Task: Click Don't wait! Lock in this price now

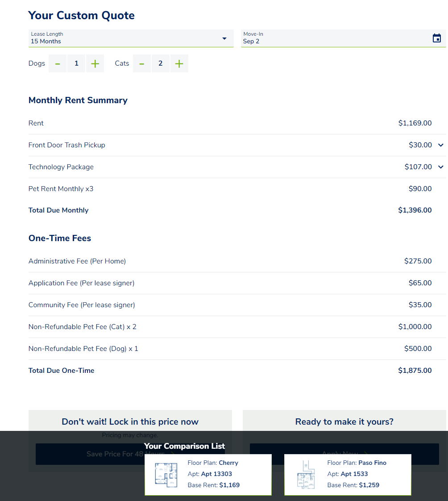Action: coord(130,422)
